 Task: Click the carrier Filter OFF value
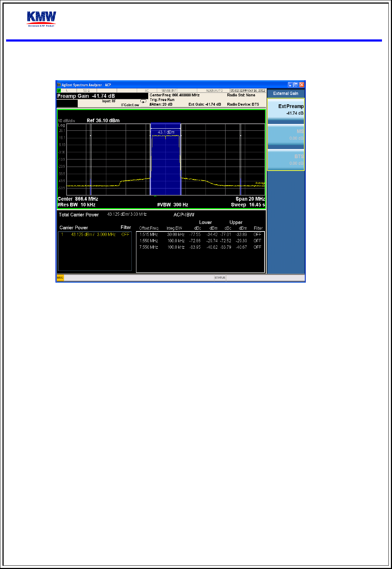[x=125, y=235]
